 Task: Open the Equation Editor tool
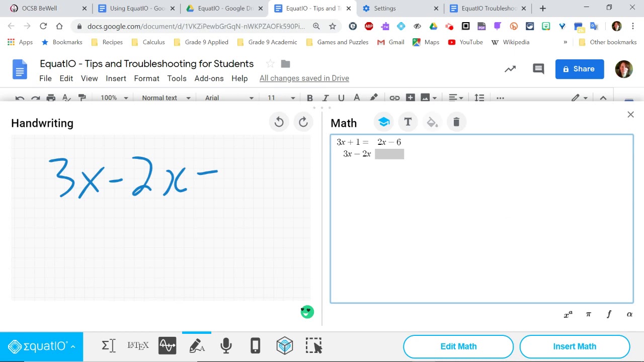(109, 346)
